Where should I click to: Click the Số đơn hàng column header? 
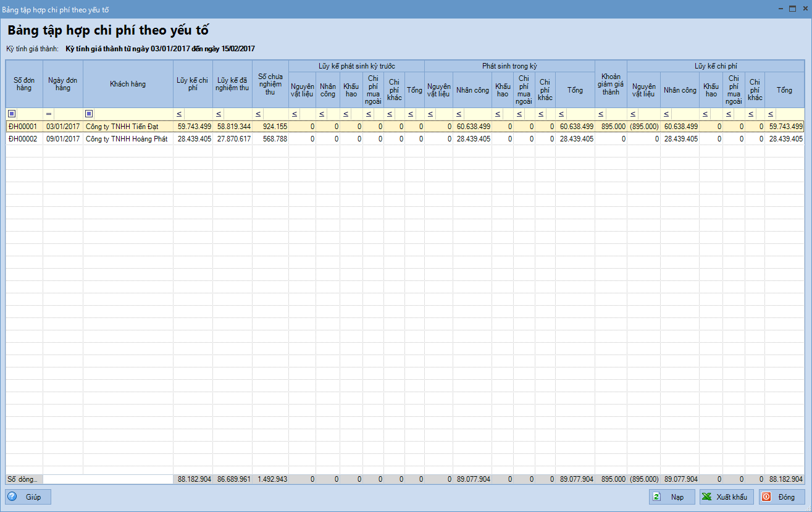24,84
